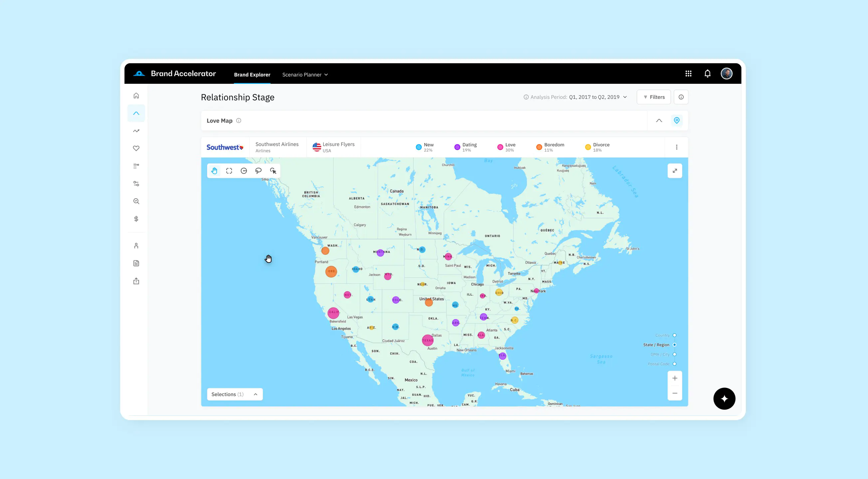Click the Oregon orange bubble
Viewport: 868px width, 479px height.
[331, 271]
